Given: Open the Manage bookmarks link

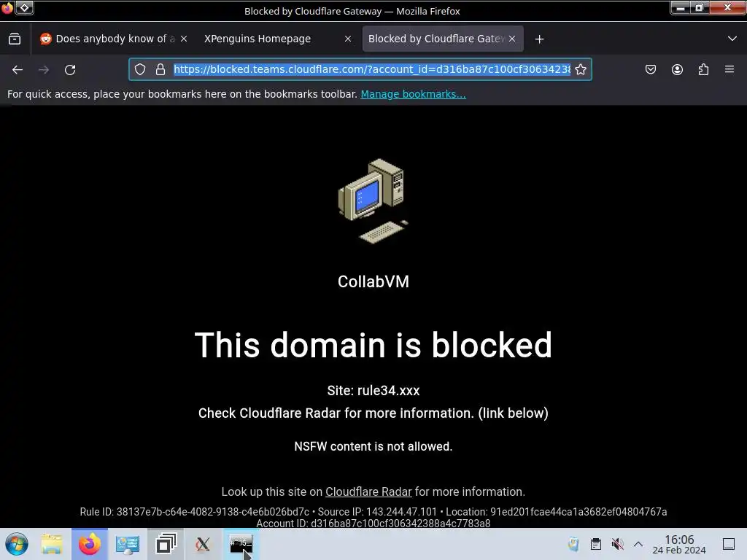Looking at the screenshot, I should coord(413,94).
